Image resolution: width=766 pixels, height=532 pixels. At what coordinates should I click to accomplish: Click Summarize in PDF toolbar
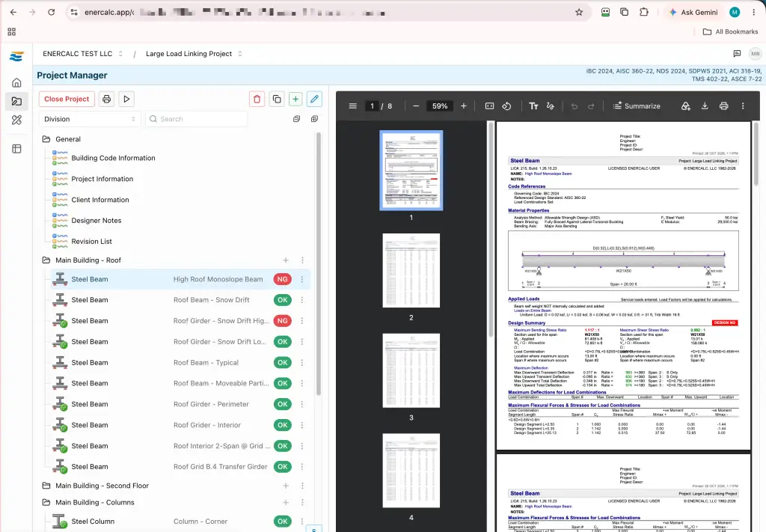[637, 106]
